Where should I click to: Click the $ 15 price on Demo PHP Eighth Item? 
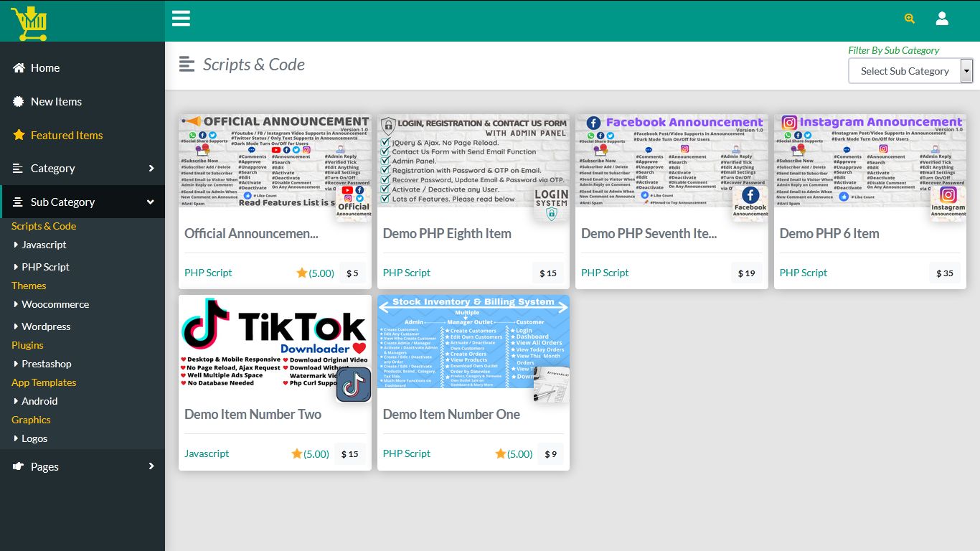pyautogui.click(x=548, y=273)
